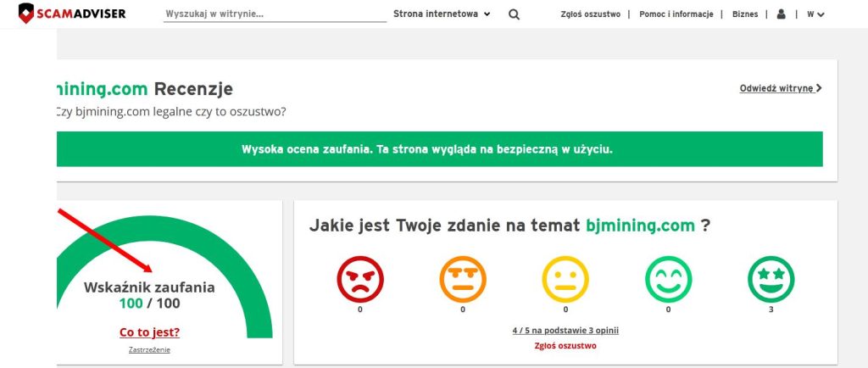Image resolution: width=868 pixels, height=368 pixels.
Task: Open the Biznes menu item
Action: click(745, 14)
